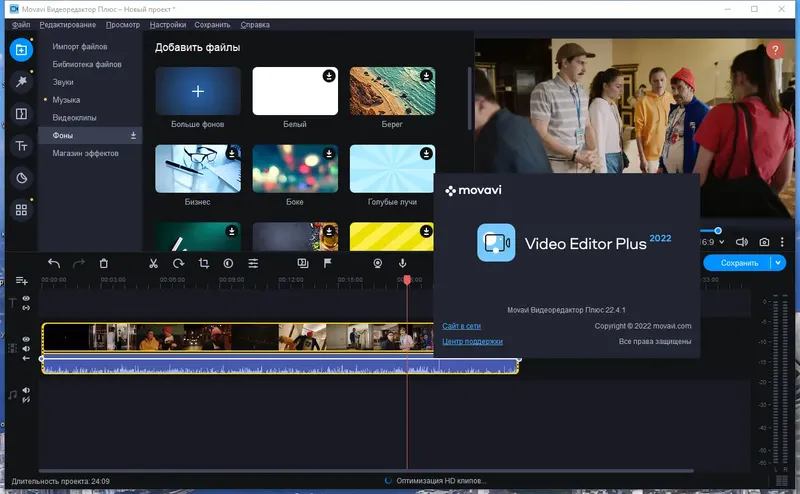The height and width of the screenshot is (494, 800).
Task: Select the Crop tool icon
Action: (x=204, y=263)
